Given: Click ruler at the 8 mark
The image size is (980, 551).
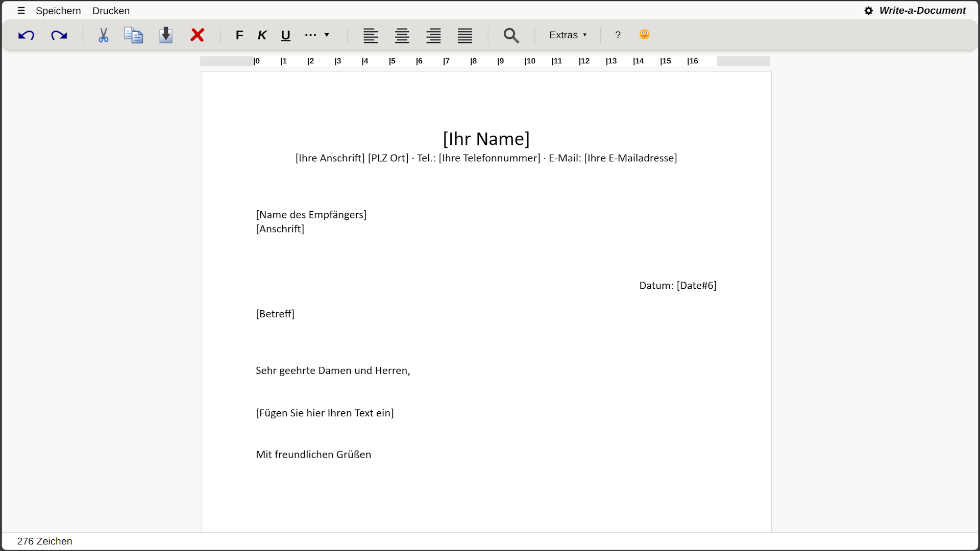Looking at the screenshot, I should (473, 61).
